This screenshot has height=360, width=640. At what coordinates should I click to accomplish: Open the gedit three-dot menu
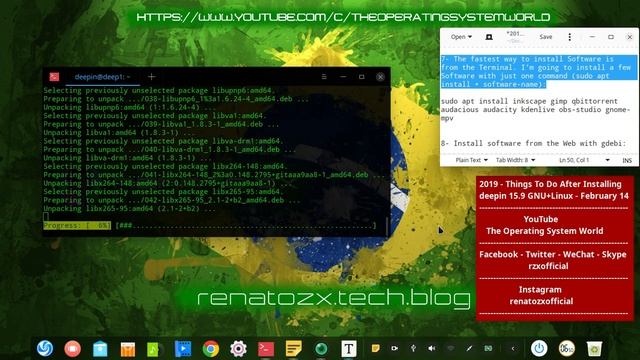pyautogui.click(x=570, y=37)
